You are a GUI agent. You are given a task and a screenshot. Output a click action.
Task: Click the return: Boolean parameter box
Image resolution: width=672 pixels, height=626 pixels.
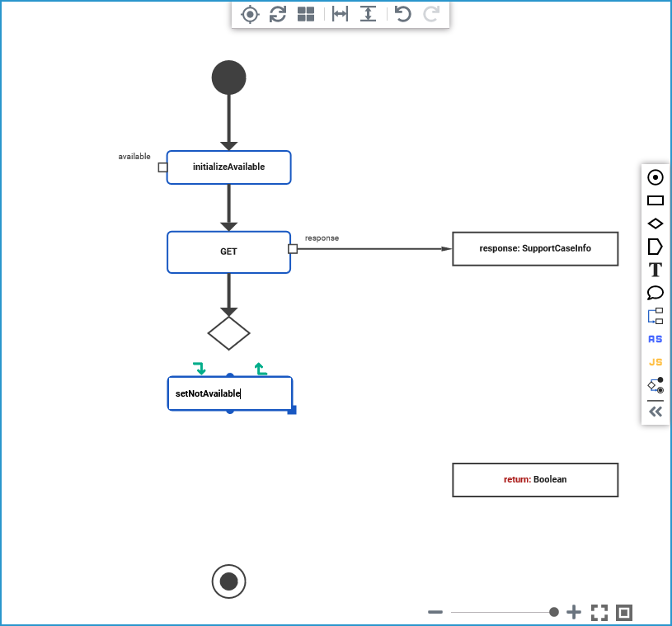coord(535,480)
